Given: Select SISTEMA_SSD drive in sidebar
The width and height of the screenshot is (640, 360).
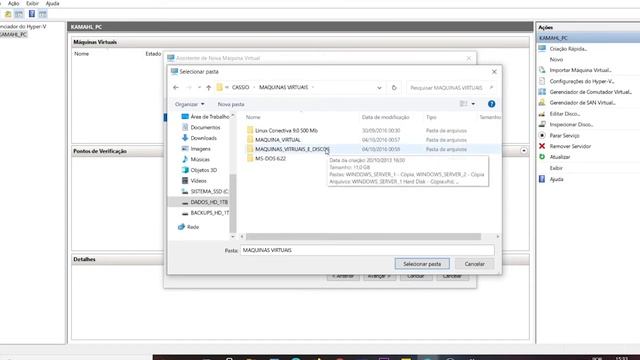Looking at the screenshot, I should (x=209, y=191).
